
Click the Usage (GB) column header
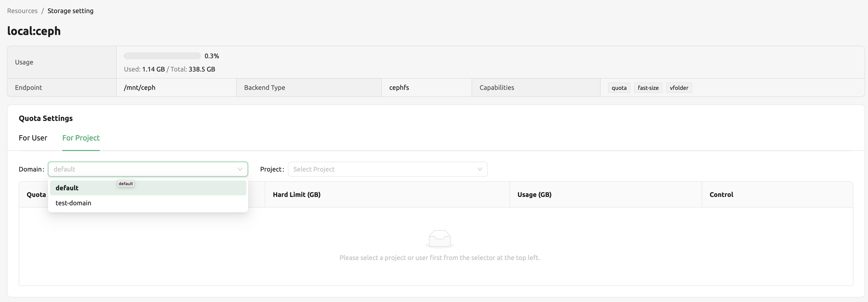coord(605,195)
